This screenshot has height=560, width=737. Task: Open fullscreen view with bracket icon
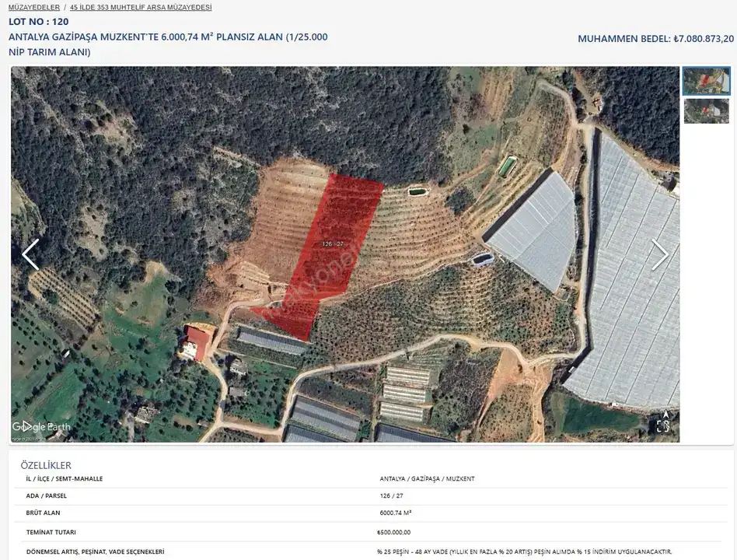coord(663,426)
